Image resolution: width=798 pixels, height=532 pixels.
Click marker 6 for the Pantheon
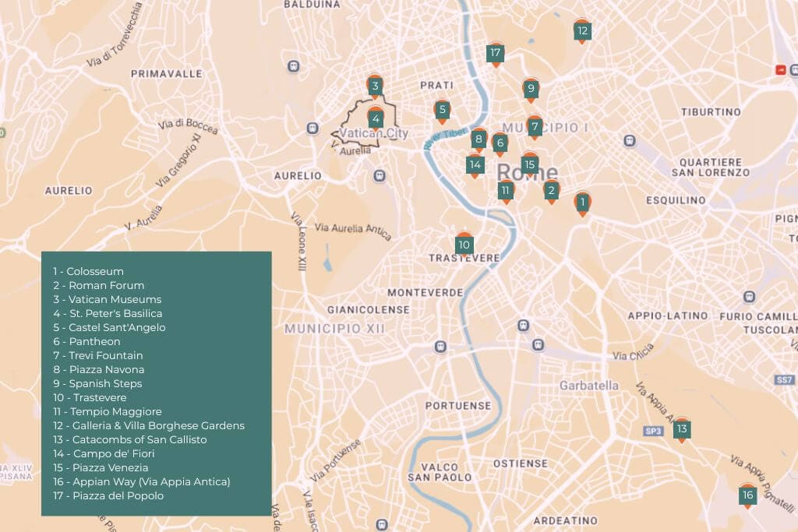500,143
